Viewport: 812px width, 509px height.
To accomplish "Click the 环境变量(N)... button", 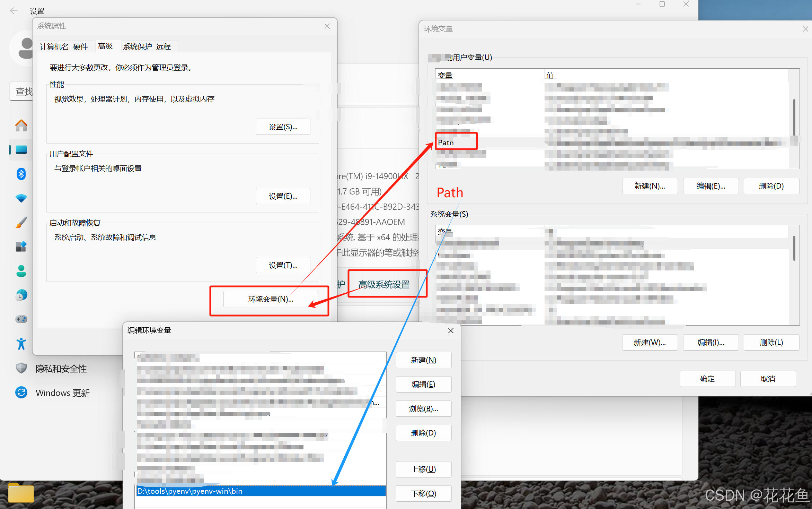I will tap(271, 299).
